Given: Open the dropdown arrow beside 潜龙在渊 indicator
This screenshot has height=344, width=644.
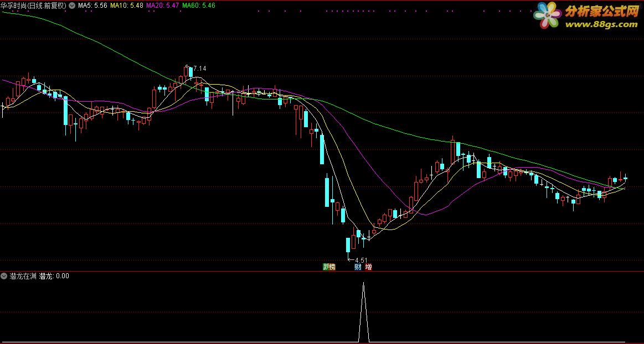Looking at the screenshot, I should (4, 276).
